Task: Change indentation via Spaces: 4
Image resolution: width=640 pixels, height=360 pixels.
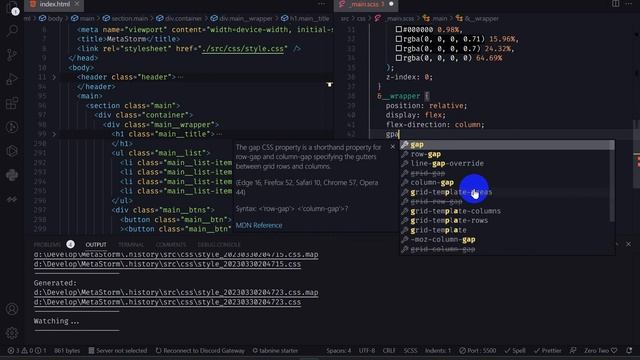Action: point(338,351)
